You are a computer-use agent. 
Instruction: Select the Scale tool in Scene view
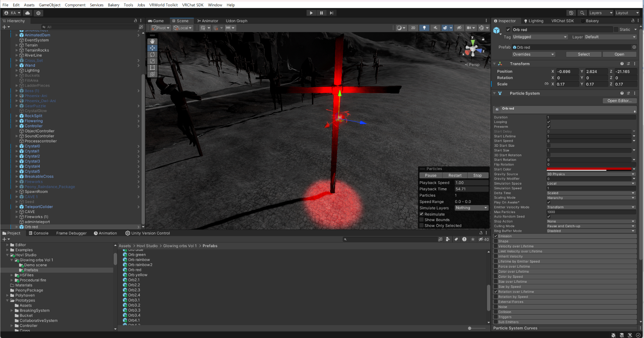(x=152, y=61)
